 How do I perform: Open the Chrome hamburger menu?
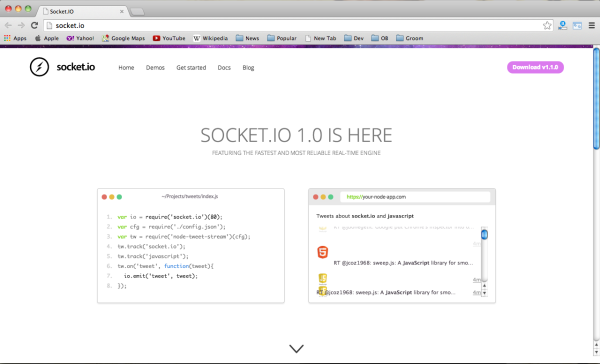coord(592,25)
